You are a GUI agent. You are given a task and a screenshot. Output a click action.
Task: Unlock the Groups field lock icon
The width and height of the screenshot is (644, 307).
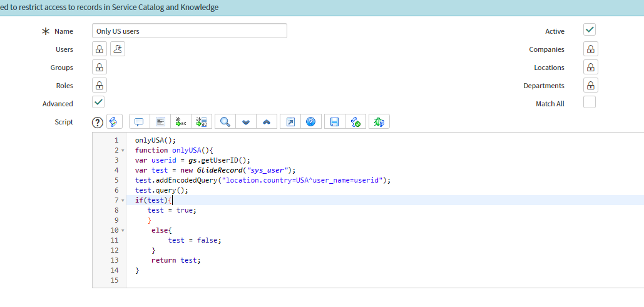pos(100,68)
